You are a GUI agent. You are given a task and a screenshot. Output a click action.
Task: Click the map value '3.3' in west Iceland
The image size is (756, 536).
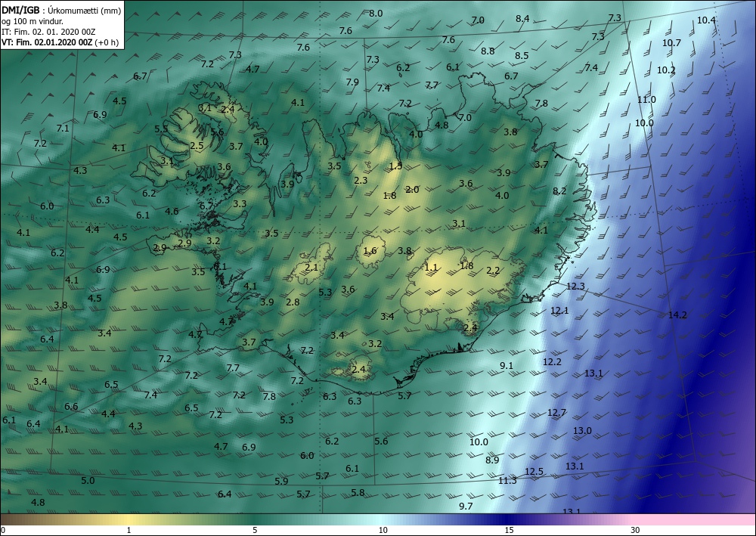[x=240, y=203]
